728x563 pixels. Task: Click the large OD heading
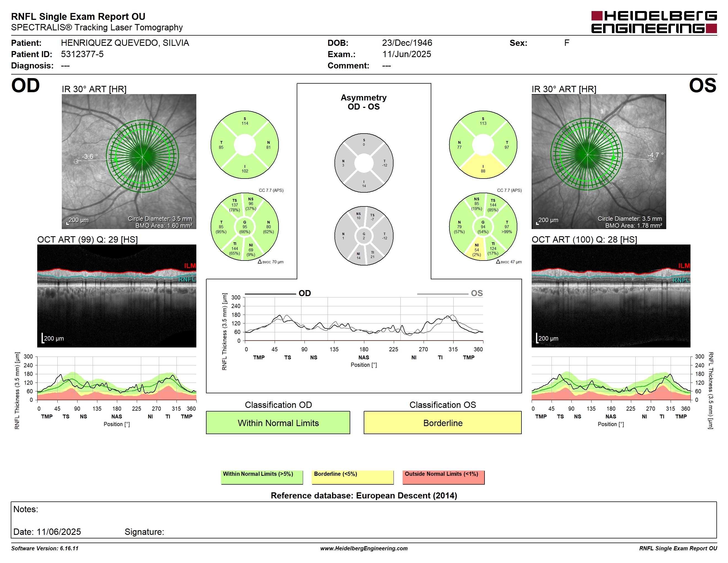point(25,85)
